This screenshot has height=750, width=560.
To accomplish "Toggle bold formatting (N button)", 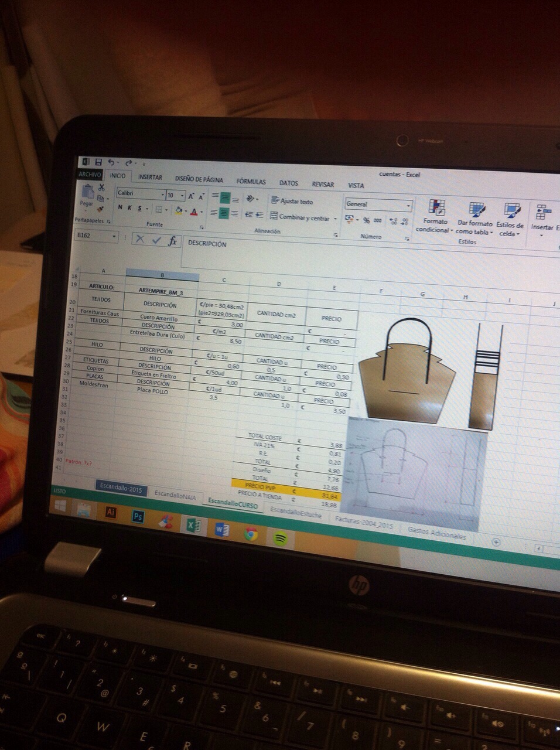I will tap(120, 207).
